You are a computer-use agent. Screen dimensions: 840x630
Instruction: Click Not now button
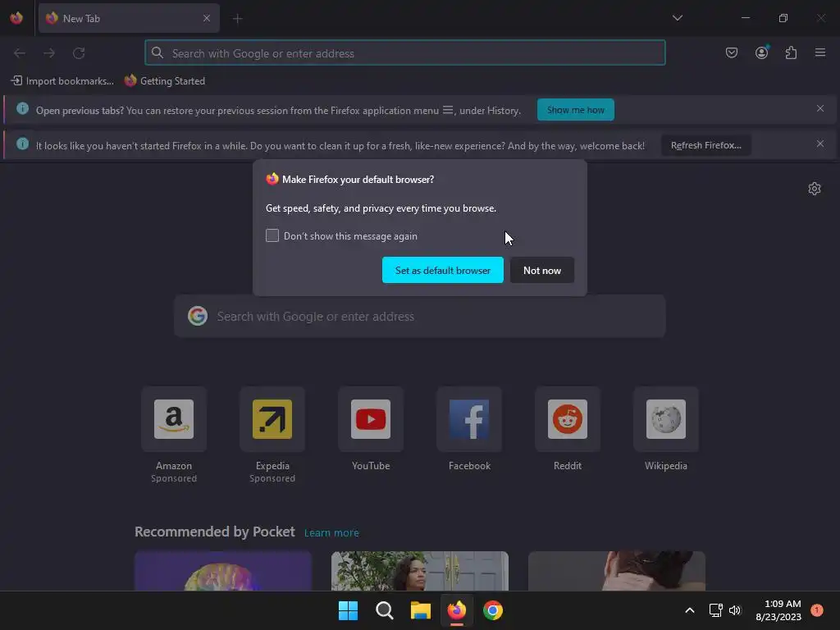pyautogui.click(x=541, y=270)
